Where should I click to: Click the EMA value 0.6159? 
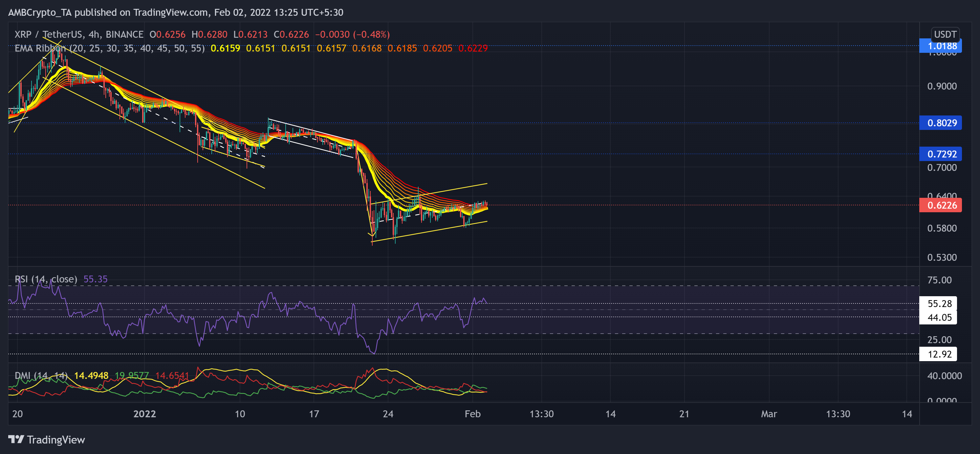point(226,48)
